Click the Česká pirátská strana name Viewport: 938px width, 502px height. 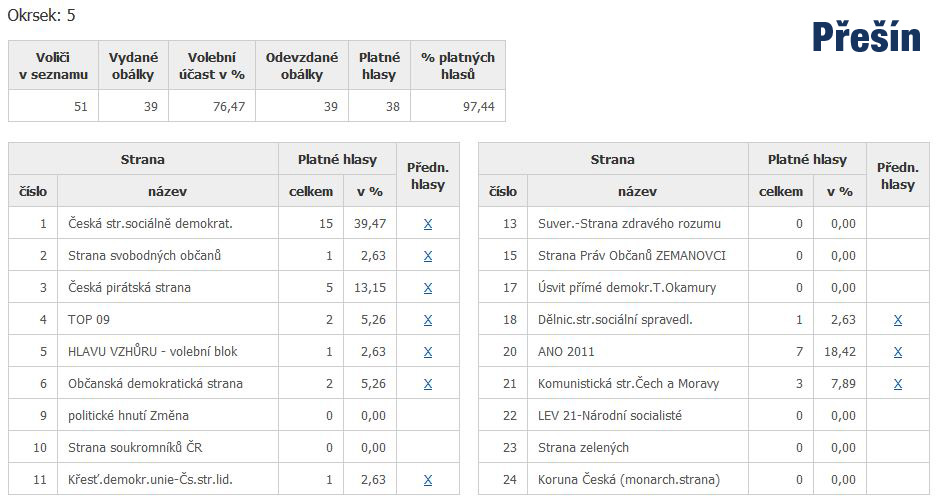coord(129,288)
